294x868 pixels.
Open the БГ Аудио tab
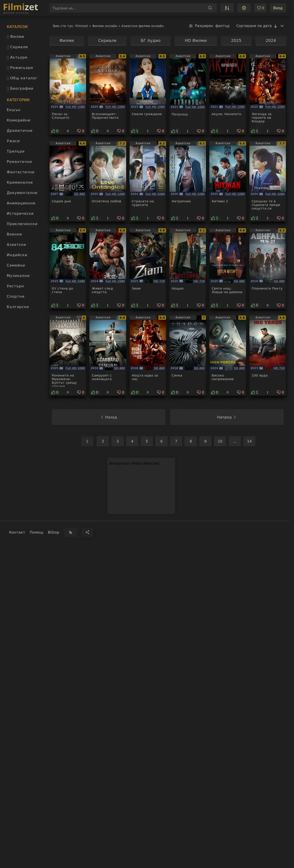point(150,40)
